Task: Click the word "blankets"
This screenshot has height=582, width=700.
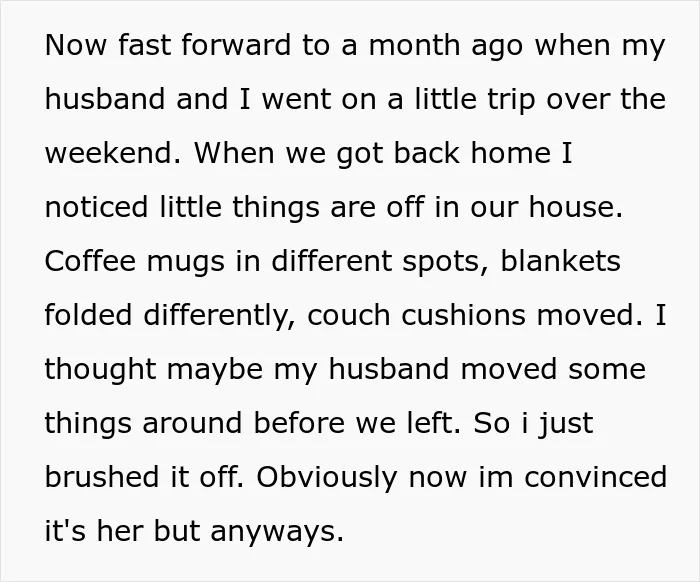Action: [x=560, y=261]
